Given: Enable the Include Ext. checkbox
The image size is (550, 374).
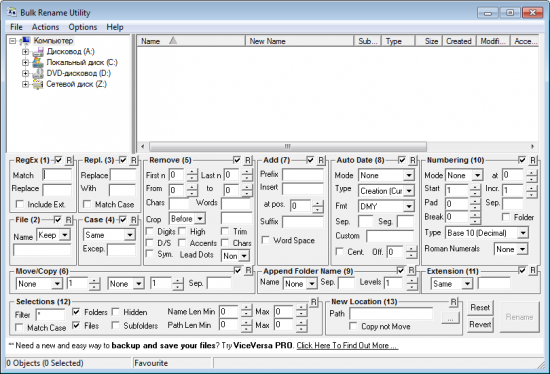Looking at the screenshot, I should [x=20, y=204].
